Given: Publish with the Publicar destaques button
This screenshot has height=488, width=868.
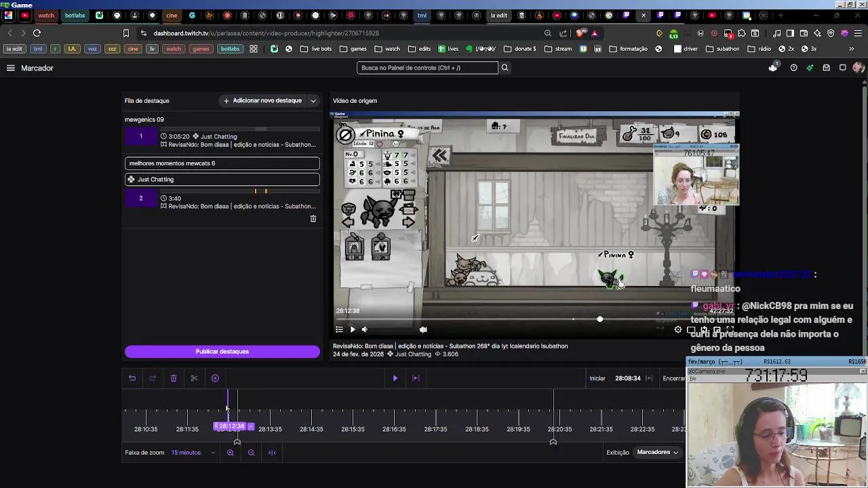Looking at the screenshot, I should pyautogui.click(x=222, y=351).
